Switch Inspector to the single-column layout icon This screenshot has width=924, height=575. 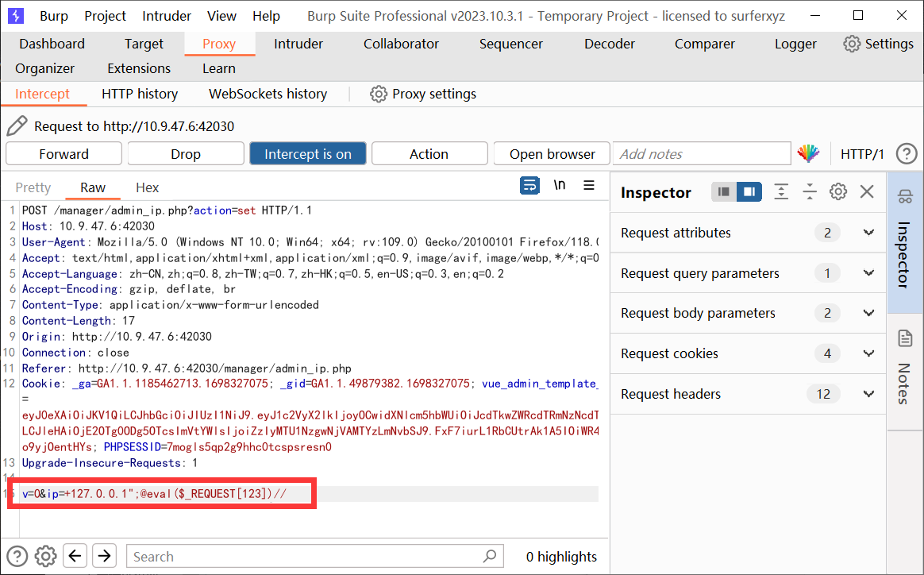pos(724,191)
